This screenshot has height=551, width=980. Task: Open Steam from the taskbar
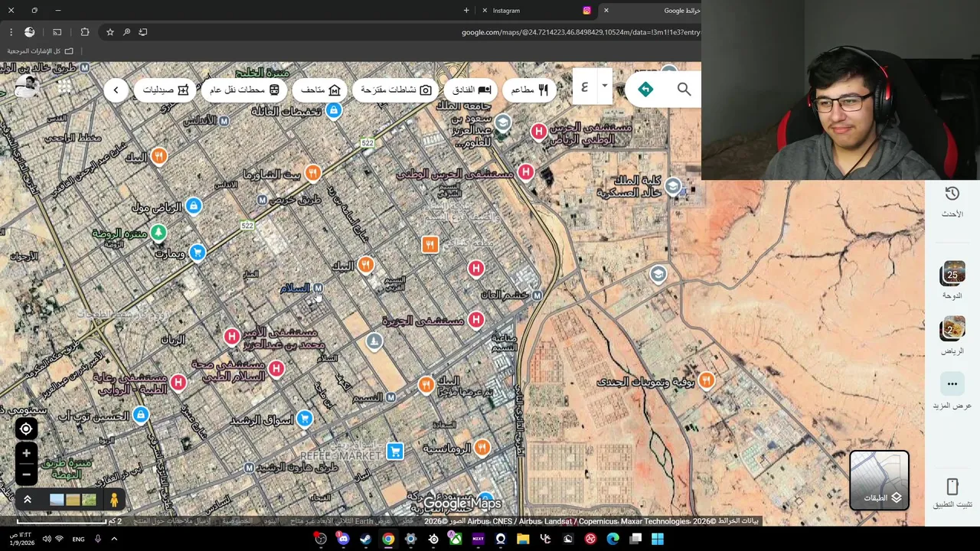tap(366, 539)
